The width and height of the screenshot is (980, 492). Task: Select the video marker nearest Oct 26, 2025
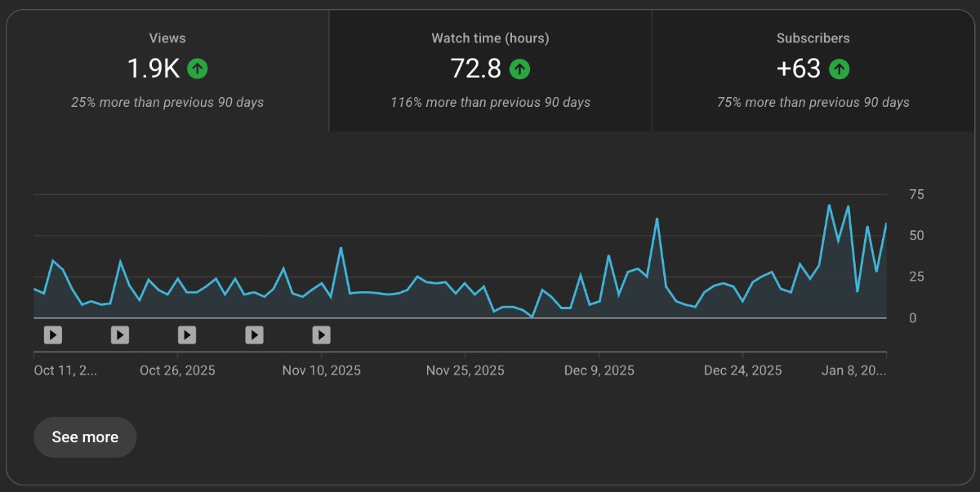(x=187, y=335)
